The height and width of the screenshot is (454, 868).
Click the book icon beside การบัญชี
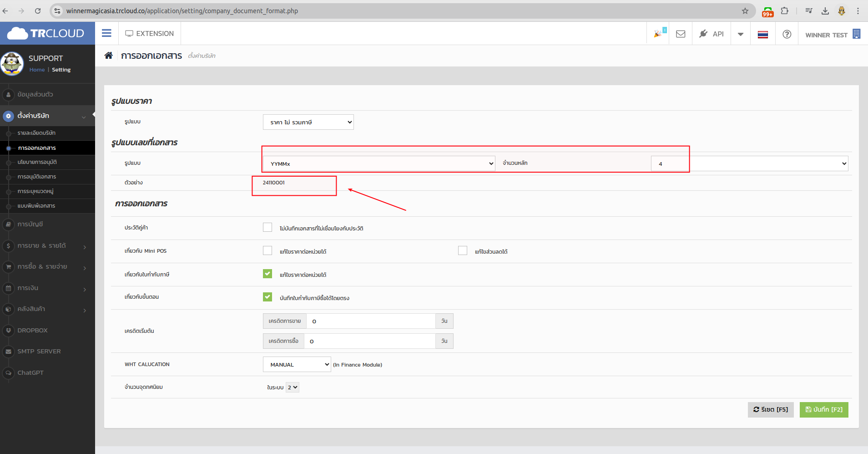coord(8,224)
